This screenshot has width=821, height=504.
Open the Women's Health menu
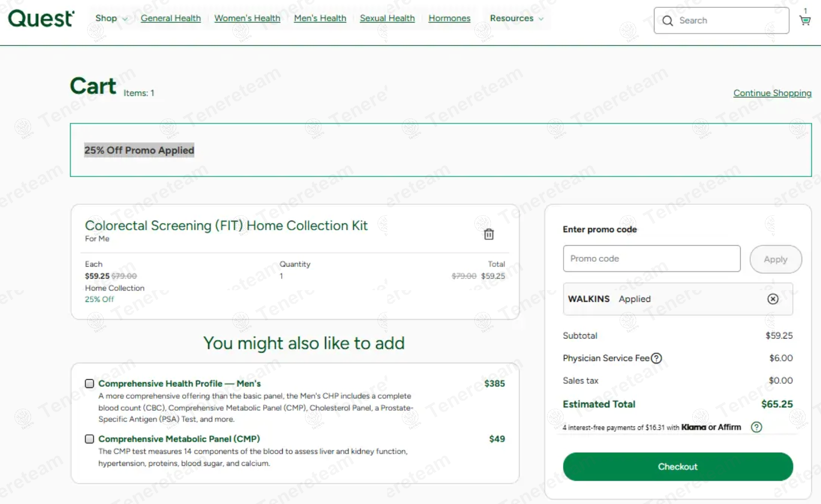pyautogui.click(x=247, y=18)
